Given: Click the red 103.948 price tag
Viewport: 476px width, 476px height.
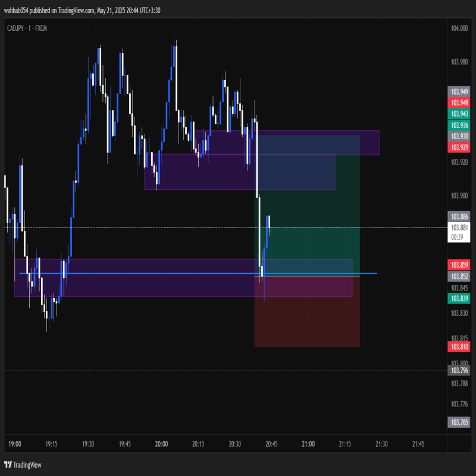Looking at the screenshot, I should 459,102.
